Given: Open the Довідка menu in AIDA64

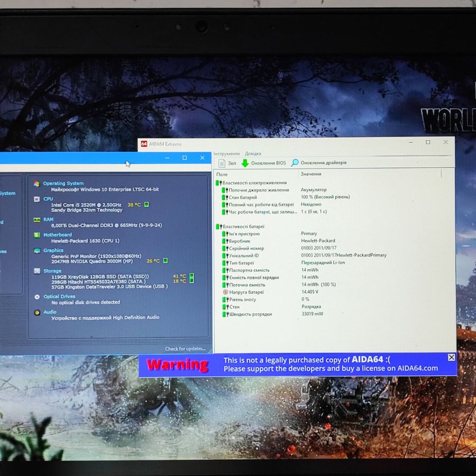Looking at the screenshot, I should click(253, 153).
